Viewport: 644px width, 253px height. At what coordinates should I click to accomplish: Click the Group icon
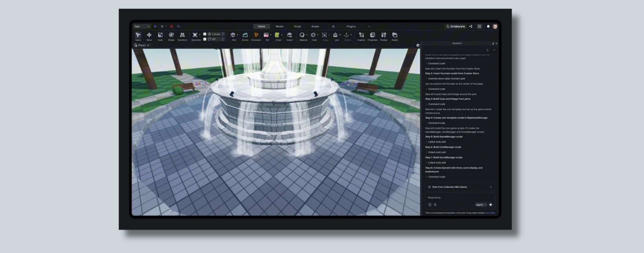tap(324, 35)
